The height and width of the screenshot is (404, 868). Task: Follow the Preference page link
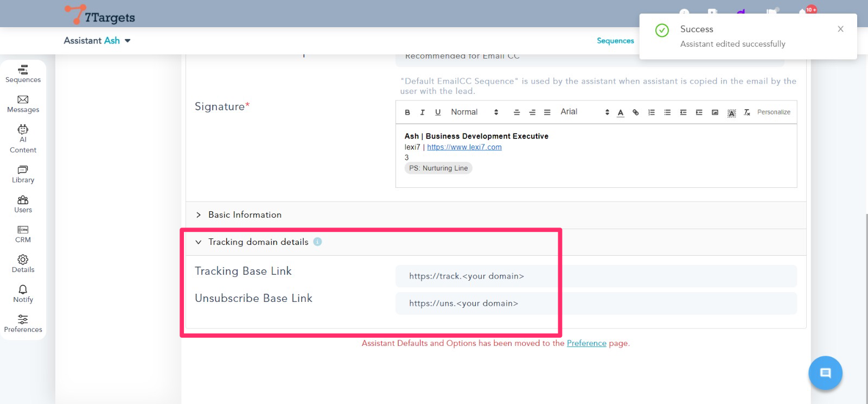coord(586,343)
